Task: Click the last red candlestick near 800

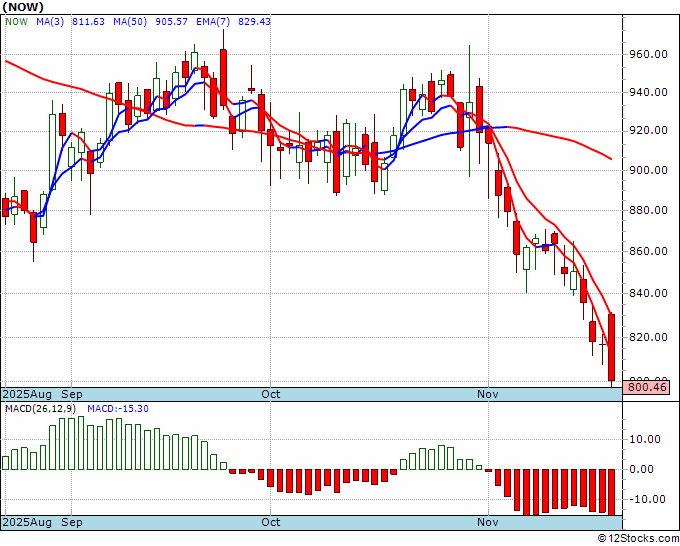Action: point(611,348)
